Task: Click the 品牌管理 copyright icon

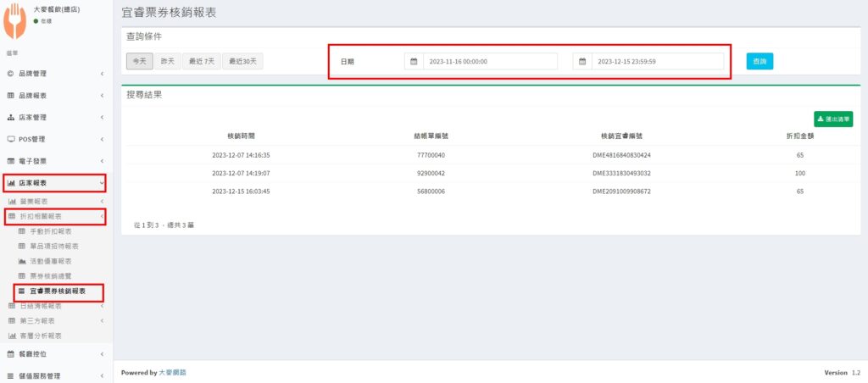Action: point(11,74)
